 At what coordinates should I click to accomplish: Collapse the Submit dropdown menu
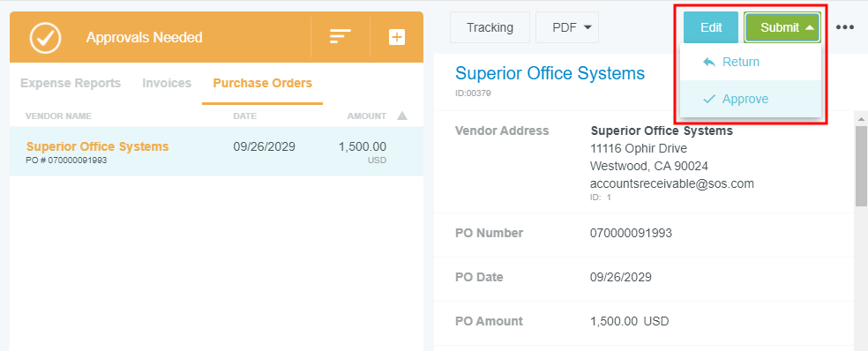(x=782, y=27)
